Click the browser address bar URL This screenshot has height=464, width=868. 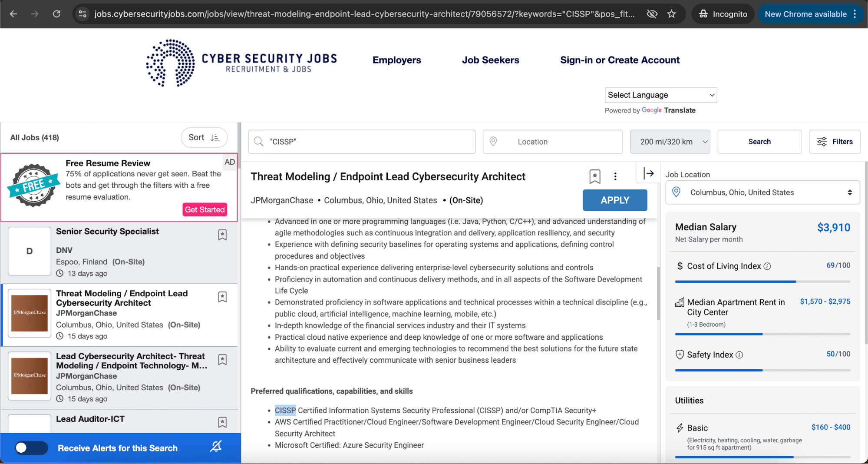[x=364, y=14]
